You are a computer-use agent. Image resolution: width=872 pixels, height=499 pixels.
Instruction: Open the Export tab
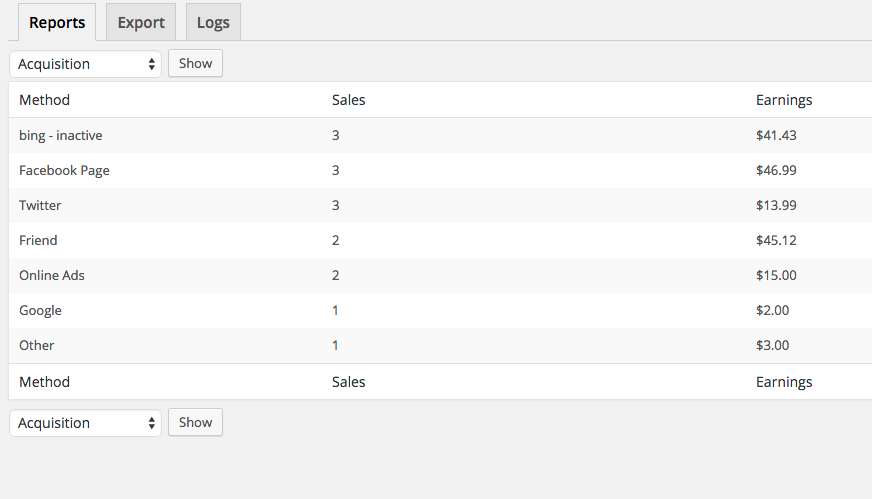[x=141, y=22]
